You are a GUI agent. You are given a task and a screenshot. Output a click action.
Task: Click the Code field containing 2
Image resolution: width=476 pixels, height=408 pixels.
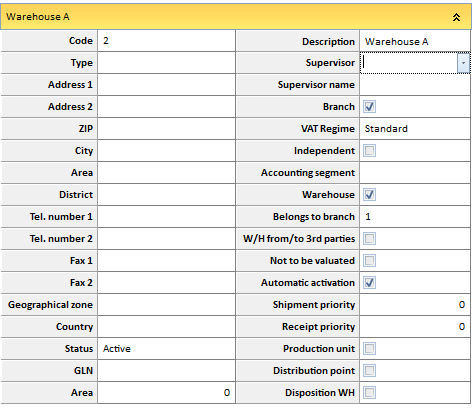166,41
